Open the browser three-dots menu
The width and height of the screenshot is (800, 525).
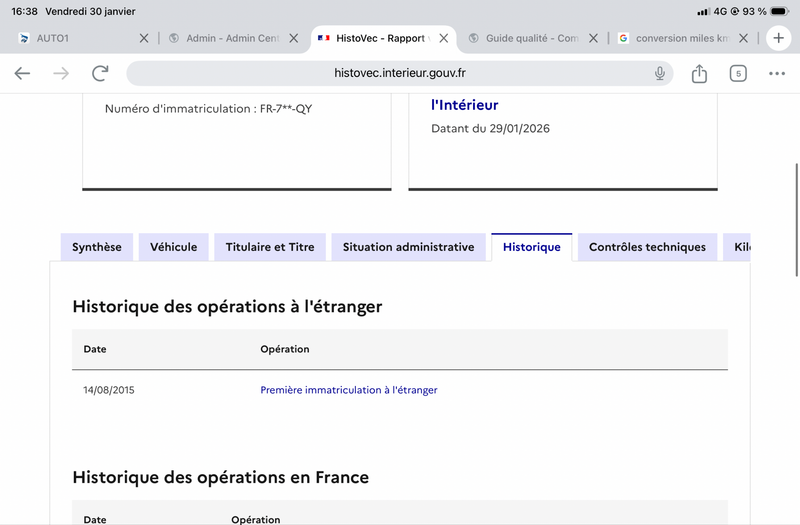(x=777, y=73)
